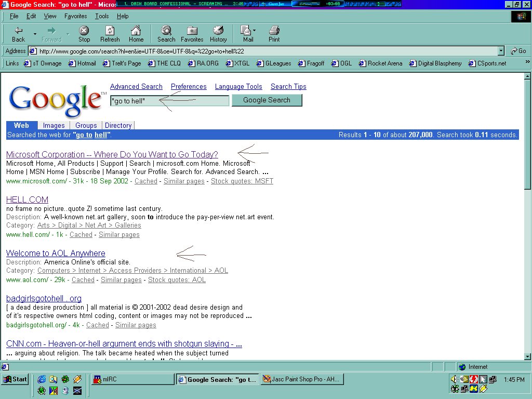Screen dimensions: 532x399
Task: Open the GLeagues links bar shortcut
Action: click(x=274, y=63)
